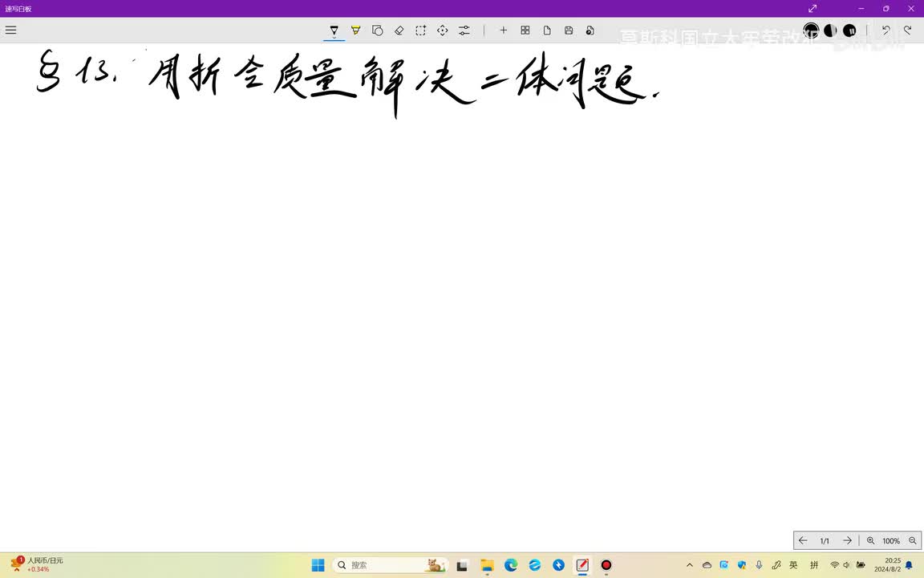The image size is (924, 578).
Task: Toggle the 拼 input mode indicator
Action: pos(814,565)
